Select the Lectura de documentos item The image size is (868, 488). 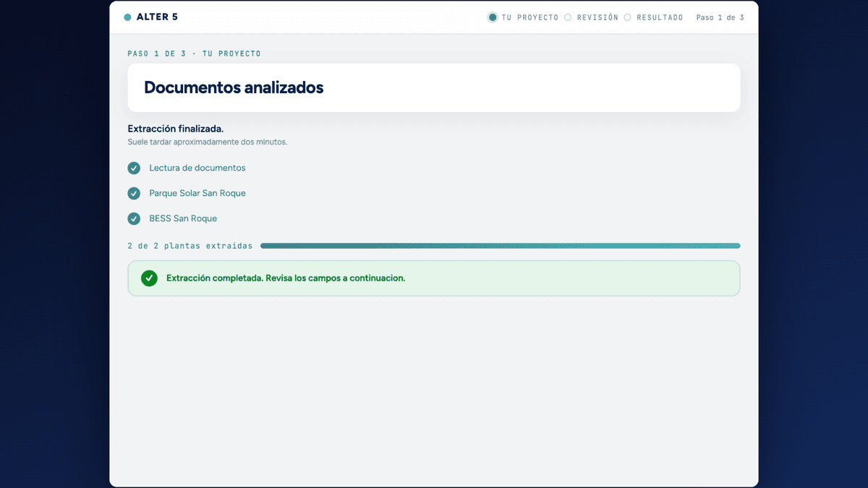(x=197, y=168)
